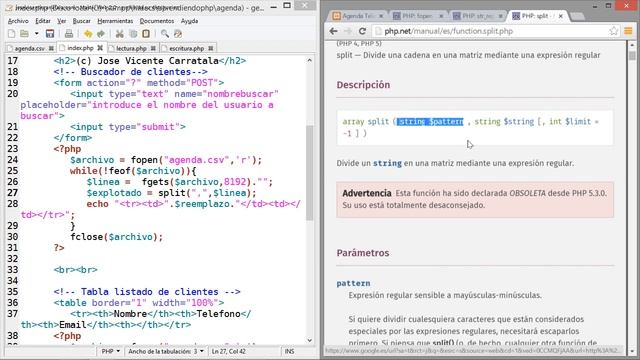Click the Parámetros heading
This screenshot has width=640, height=360.
363,253
